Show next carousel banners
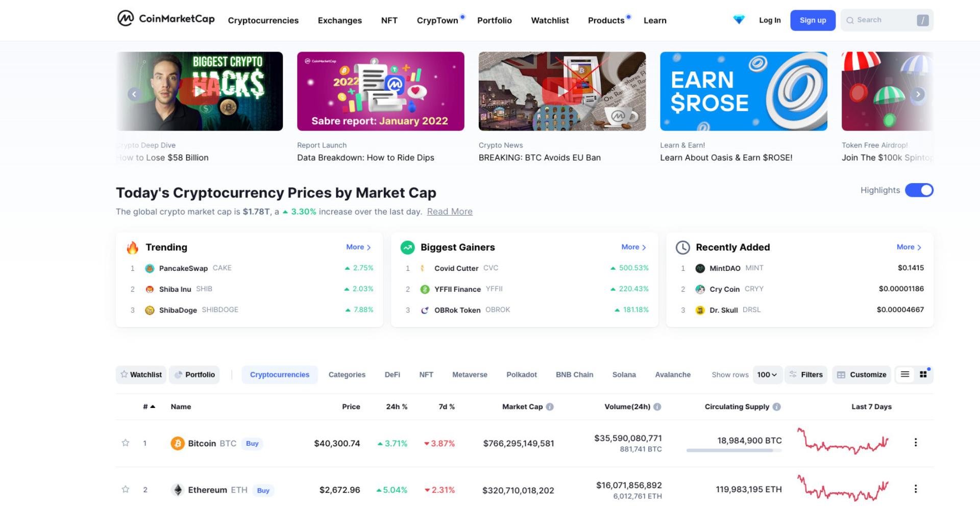980x509 pixels. 918,94
